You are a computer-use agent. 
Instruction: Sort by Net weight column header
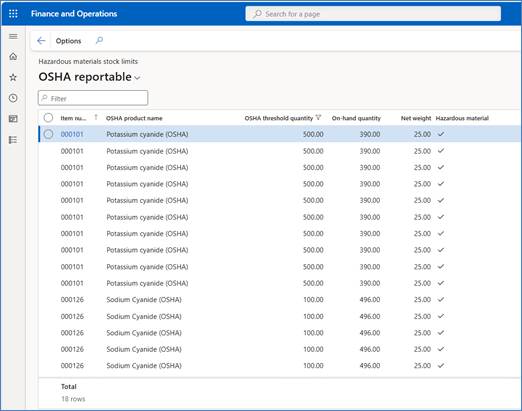(416, 118)
